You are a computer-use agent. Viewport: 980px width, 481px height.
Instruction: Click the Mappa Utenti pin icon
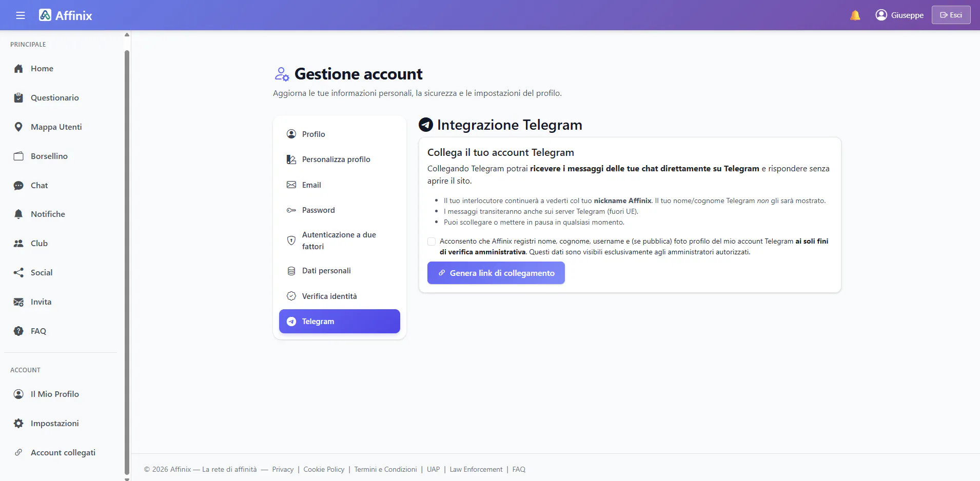point(18,127)
